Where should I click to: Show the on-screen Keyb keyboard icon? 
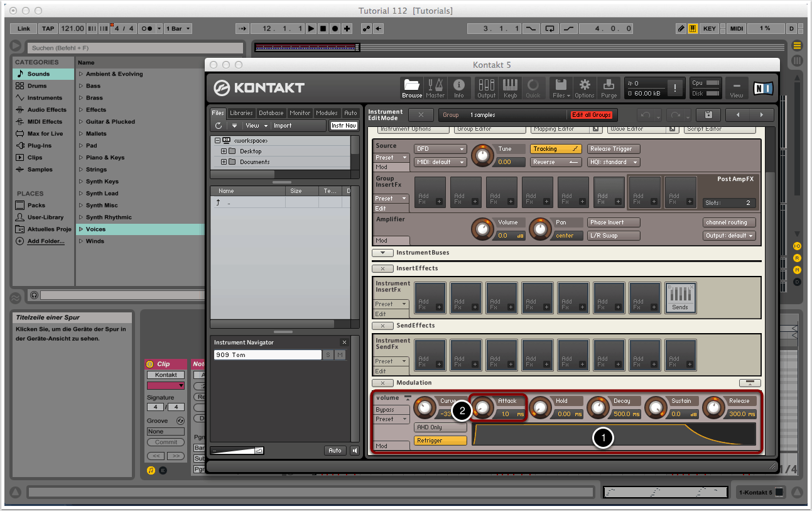(510, 87)
